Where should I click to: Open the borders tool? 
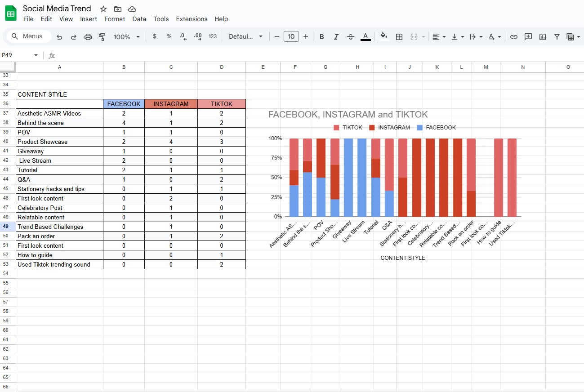(x=399, y=37)
